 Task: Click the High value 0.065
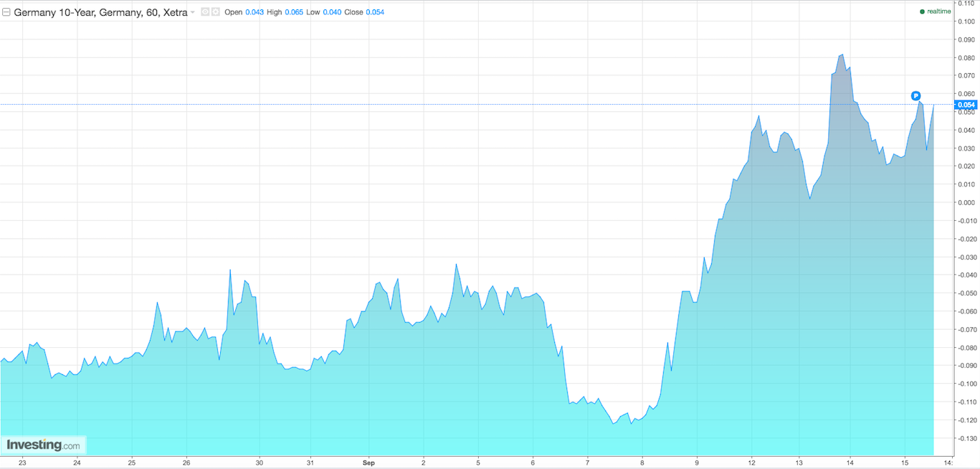pyautogui.click(x=294, y=12)
